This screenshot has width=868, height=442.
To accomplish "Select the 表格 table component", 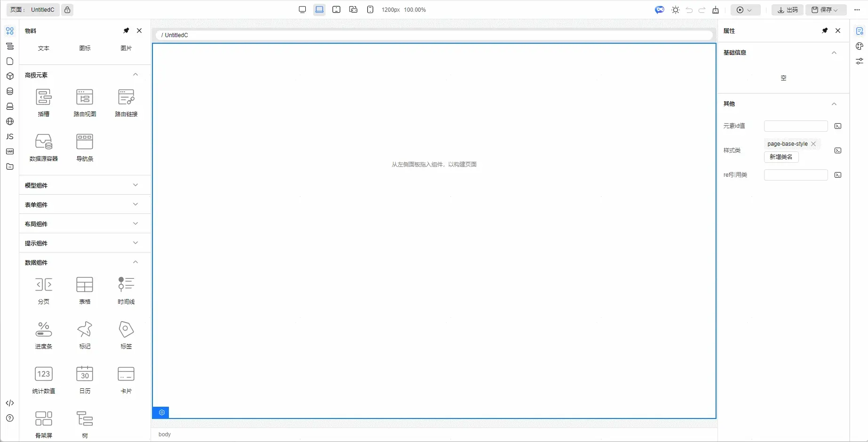I will (x=85, y=290).
